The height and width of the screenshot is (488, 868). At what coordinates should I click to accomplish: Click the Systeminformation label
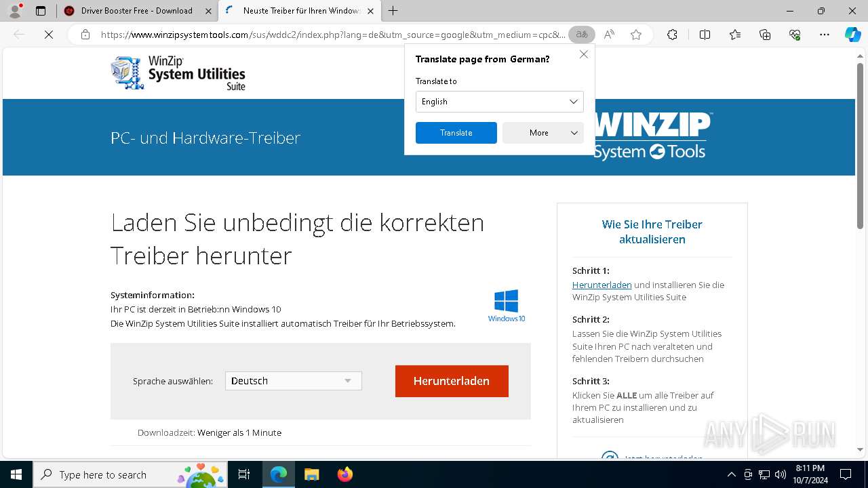tap(153, 295)
